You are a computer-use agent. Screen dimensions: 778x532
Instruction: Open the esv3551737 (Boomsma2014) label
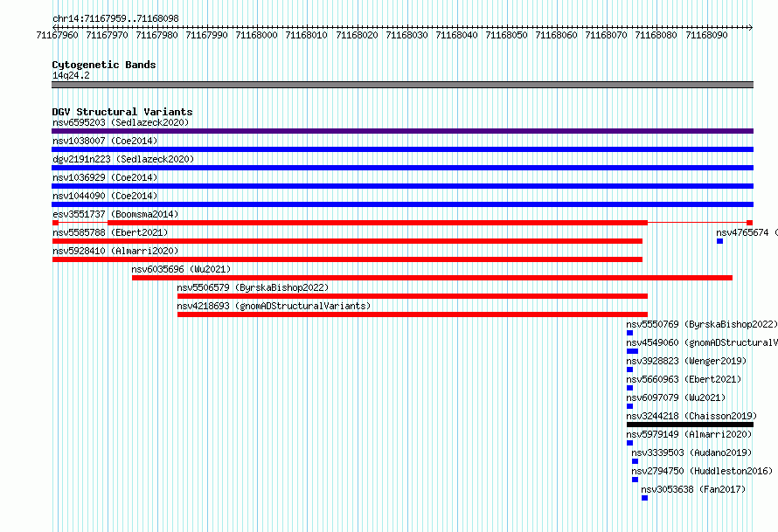(115, 214)
